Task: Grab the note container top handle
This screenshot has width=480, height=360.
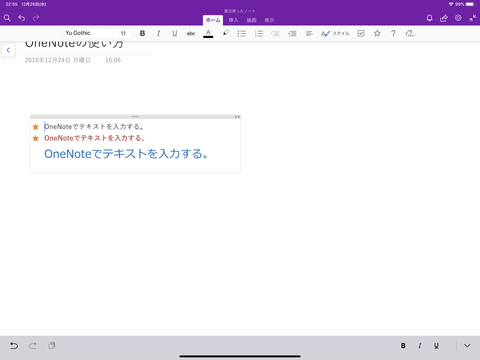Action: pos(135,117)
